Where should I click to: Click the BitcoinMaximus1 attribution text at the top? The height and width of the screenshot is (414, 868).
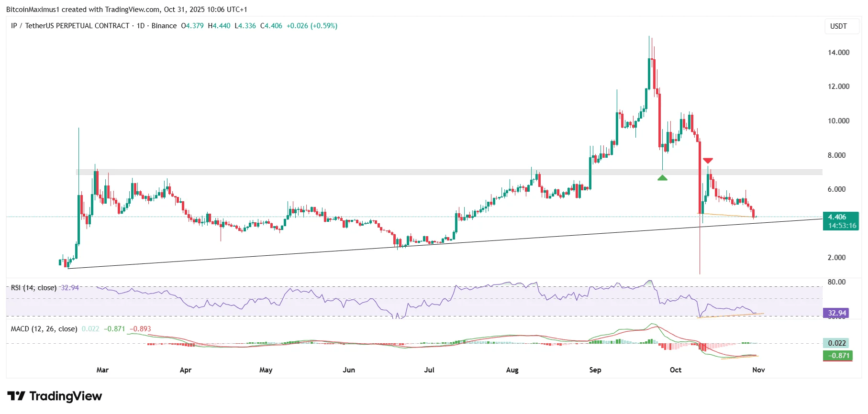click(126, 10)
